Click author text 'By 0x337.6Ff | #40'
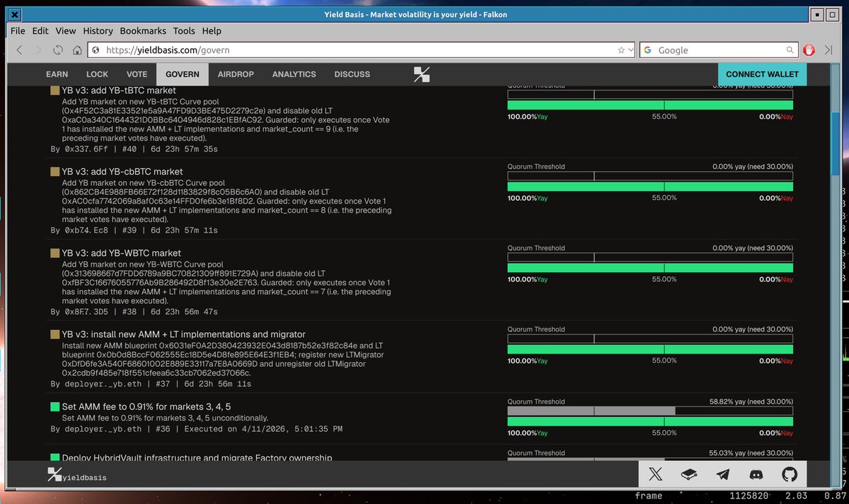Image resolution: width=849 pixels, height=504 pixels. (x=95, y=149)
